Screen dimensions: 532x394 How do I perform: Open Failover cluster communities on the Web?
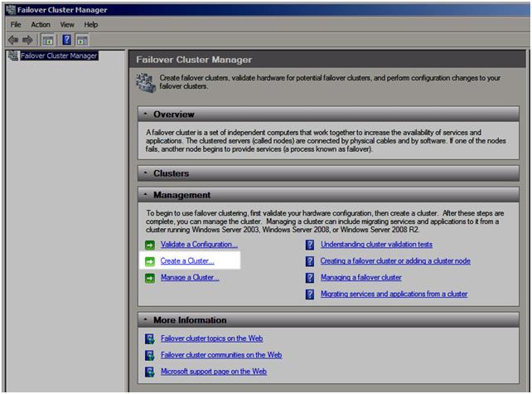[x=221, y=355]
